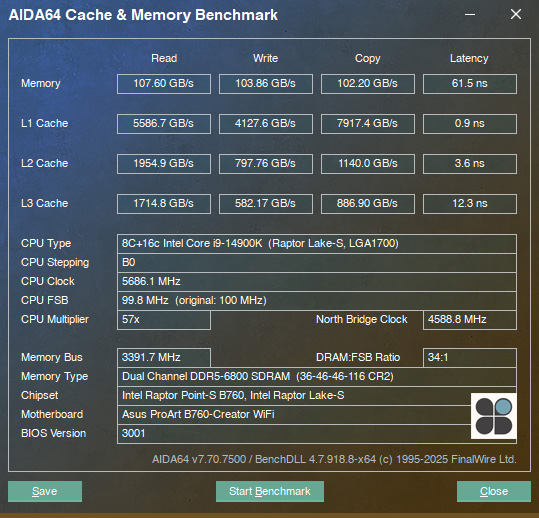Click the CPU Clock label
This screenshot has width=539, height=518.
coord(48,282)
